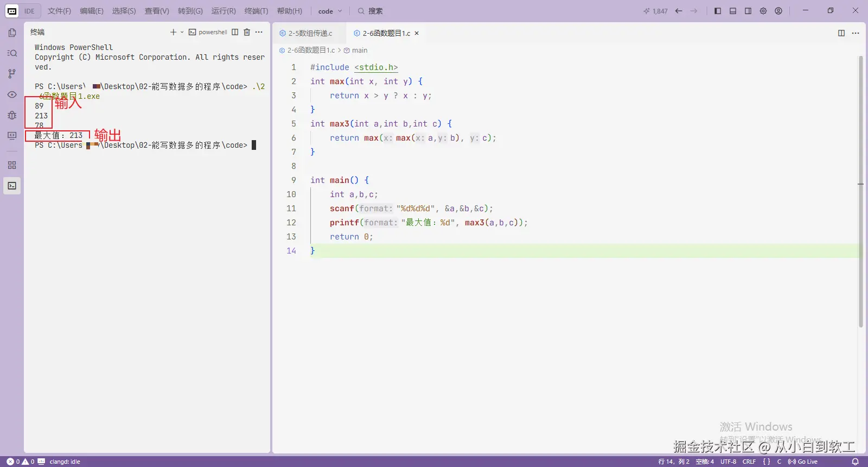Split the editor to the right
The height and width of the screenshot is (467, 868).
(x=841, y=33)
